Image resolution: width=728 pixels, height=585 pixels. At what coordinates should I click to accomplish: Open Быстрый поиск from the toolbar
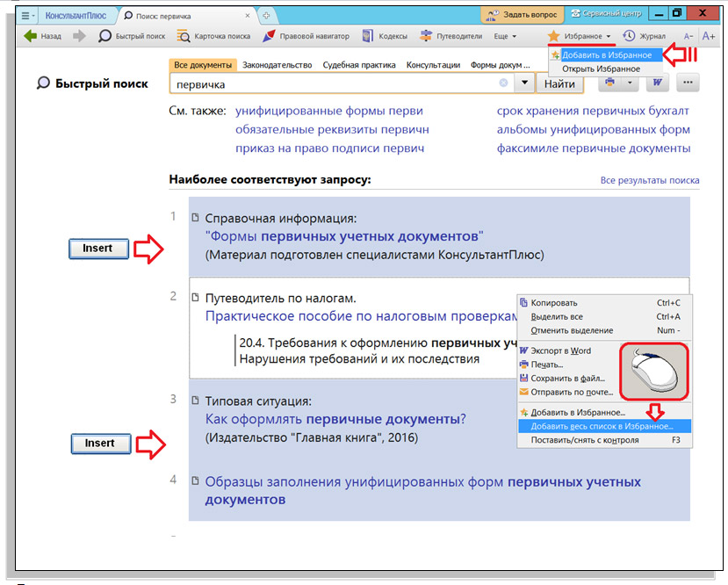coord(131,36)
